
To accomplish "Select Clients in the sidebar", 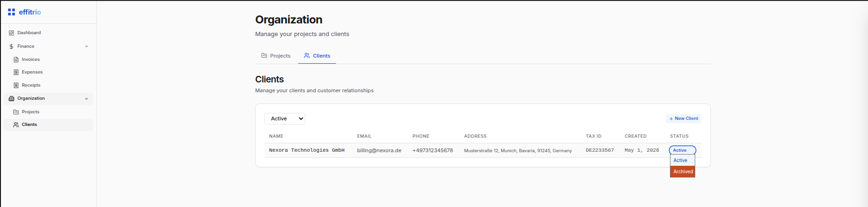I will tap(48, 125).
